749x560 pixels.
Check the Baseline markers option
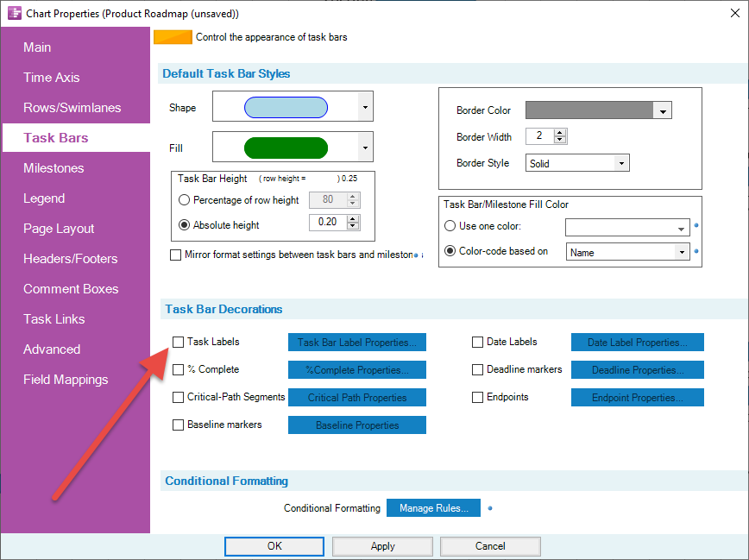pos(178,425)
